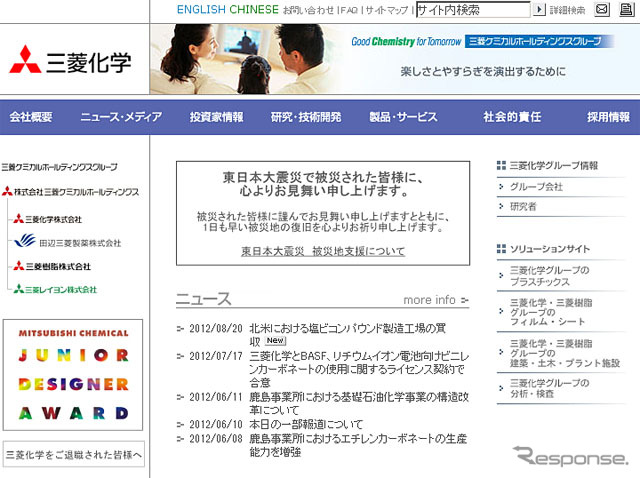Open the ニュース・メディア navigation menu
The image size is (640, 478).
coord(121,117)
